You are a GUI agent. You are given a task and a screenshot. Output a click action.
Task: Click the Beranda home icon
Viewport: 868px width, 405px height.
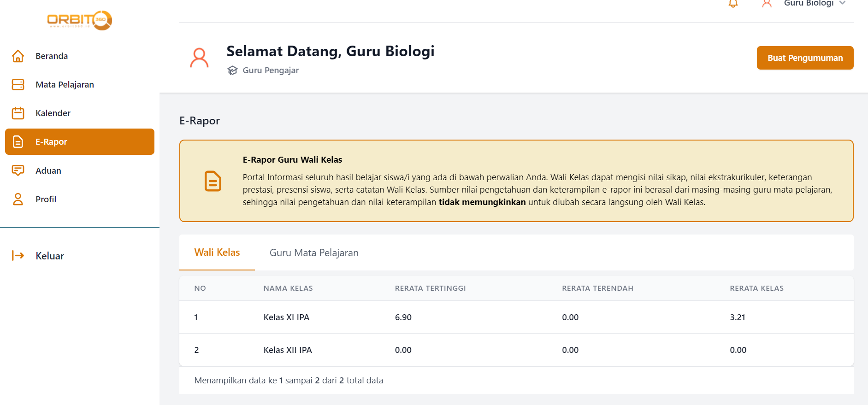click(18, 56)
